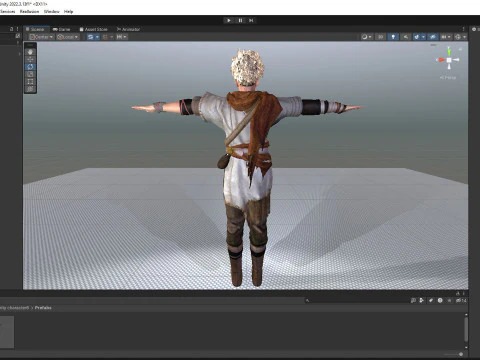480x360 pixels.
Task: Select the Scale tool
Action: 30,74
